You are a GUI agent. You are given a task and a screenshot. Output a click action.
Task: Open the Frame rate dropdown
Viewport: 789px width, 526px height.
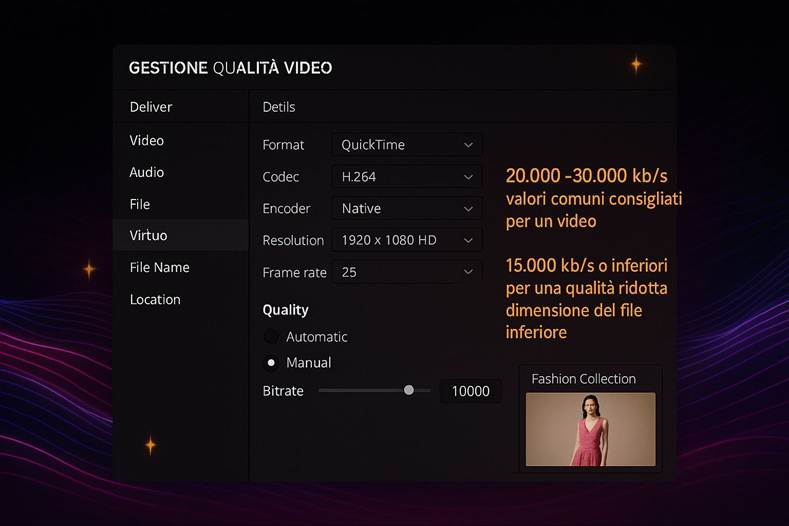pyautogui.click(x=406, y=272)
